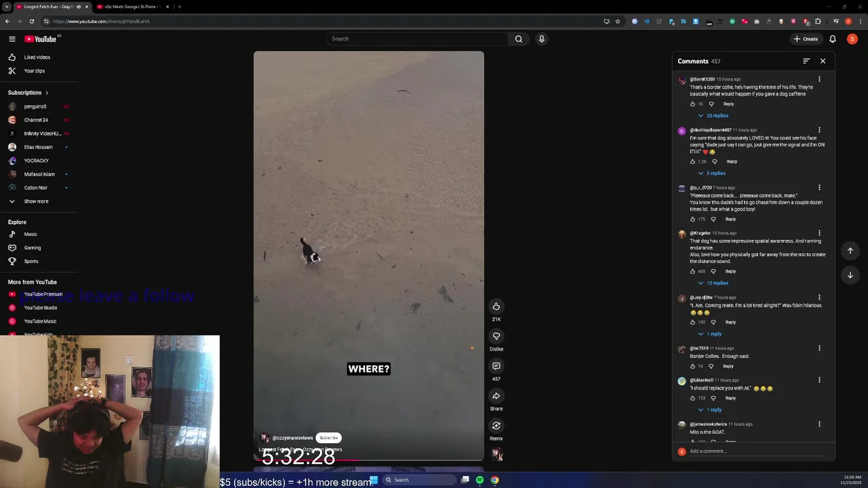Open Spotify from the Windows taskbar
The width and height of the screenshot is (868, 488).
[x=479, y=480]
